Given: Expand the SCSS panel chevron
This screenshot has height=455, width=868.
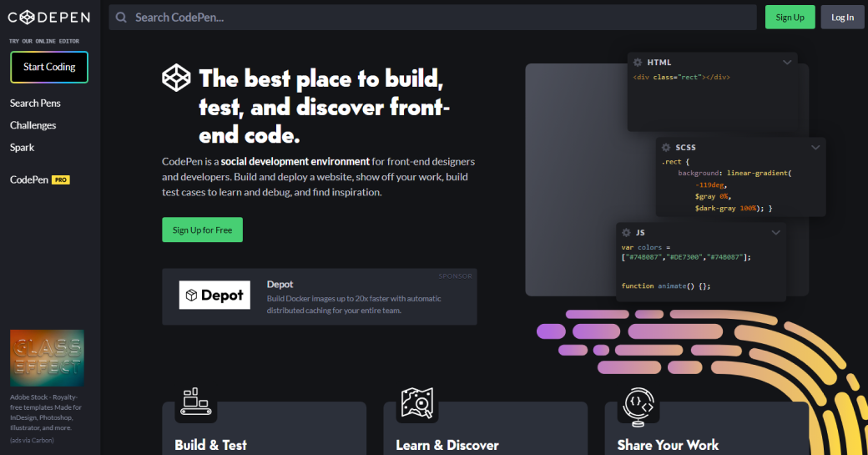Looking at the screenshot, I should [815, 147].
